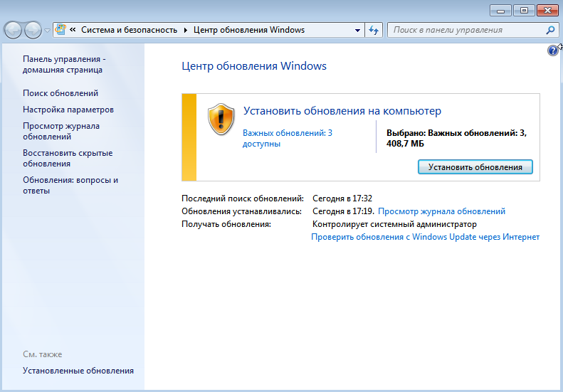Open 'Настройка параметров'
Image resolution: width=563 pixels, height=392 pixels.
click(x=68, y=110)
